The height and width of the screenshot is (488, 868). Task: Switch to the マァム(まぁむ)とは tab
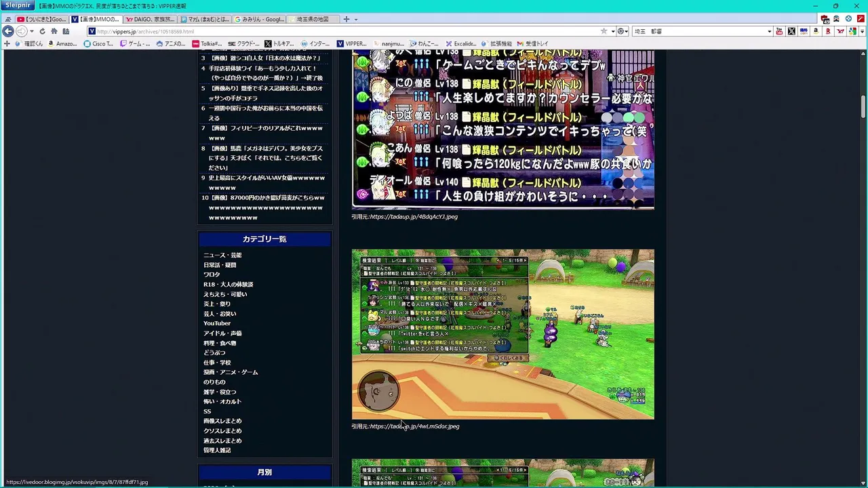[x=205, y=19]
